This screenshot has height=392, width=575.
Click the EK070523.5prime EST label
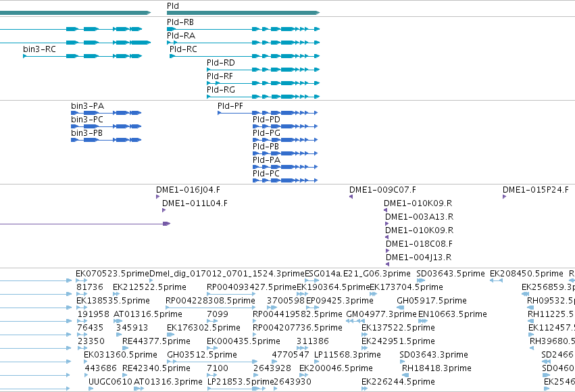coord(112,274)
